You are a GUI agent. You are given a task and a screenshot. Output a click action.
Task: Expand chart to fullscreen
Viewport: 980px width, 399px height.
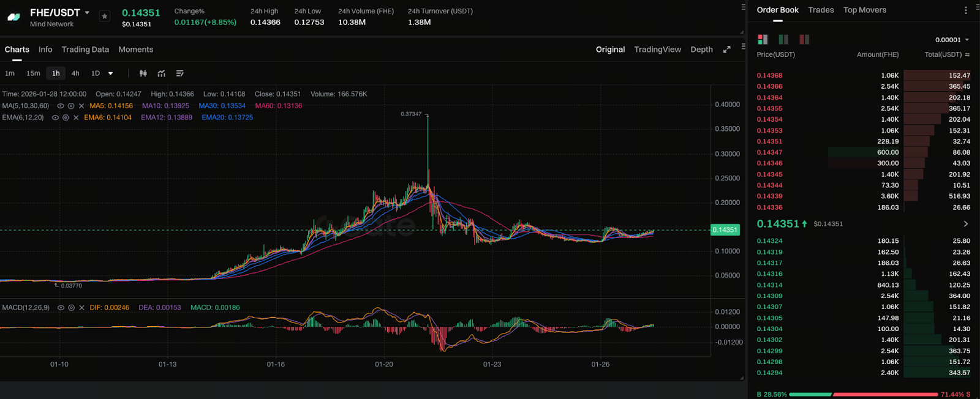pyautogui.click(x=726, y=50)
